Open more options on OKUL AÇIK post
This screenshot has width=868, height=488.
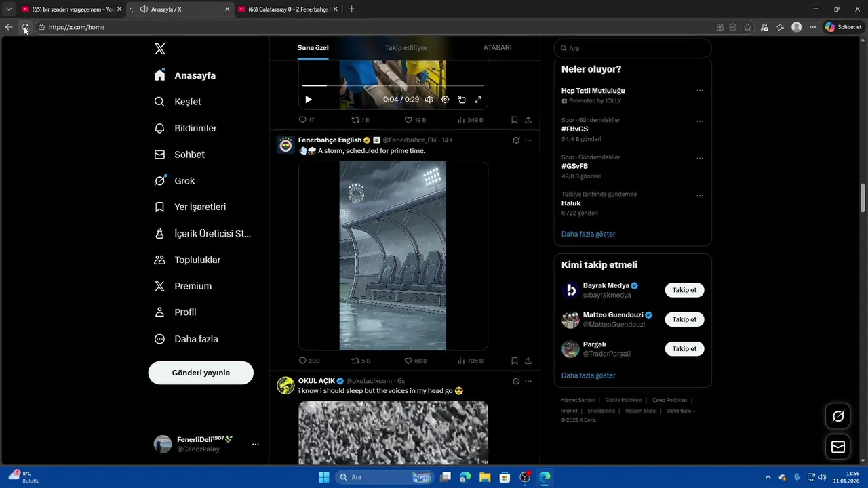(x=528, y=381)
